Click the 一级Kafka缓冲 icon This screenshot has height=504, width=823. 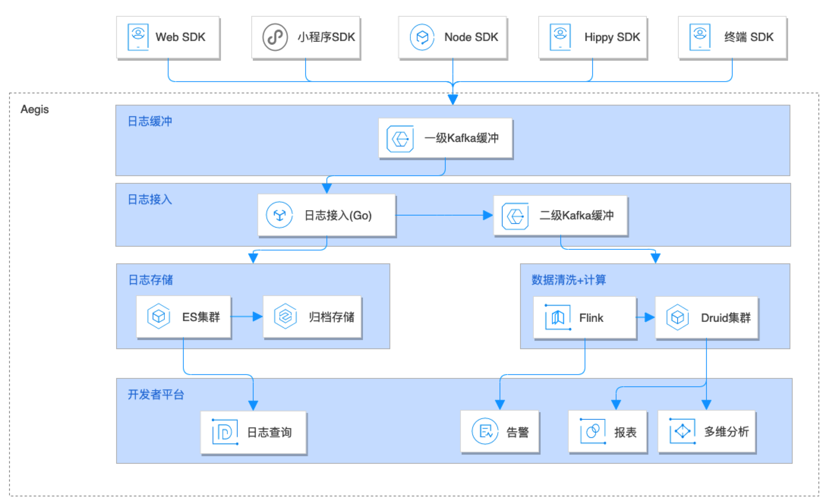[400, 139]
